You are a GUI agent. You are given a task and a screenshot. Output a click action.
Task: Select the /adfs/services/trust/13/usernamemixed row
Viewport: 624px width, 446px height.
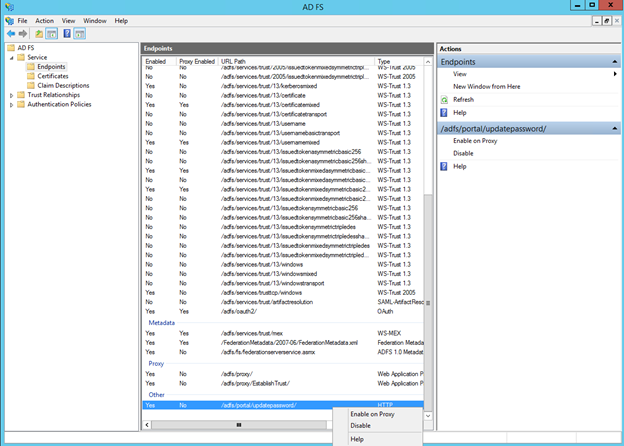[x=283, y=142]
